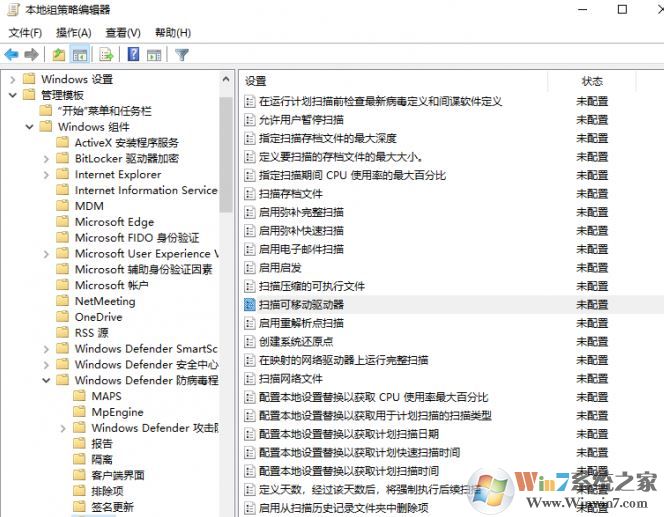This screenshot has height=517, width=664.
Task: Click the Up one level folder icon
Action: point(58,54)
